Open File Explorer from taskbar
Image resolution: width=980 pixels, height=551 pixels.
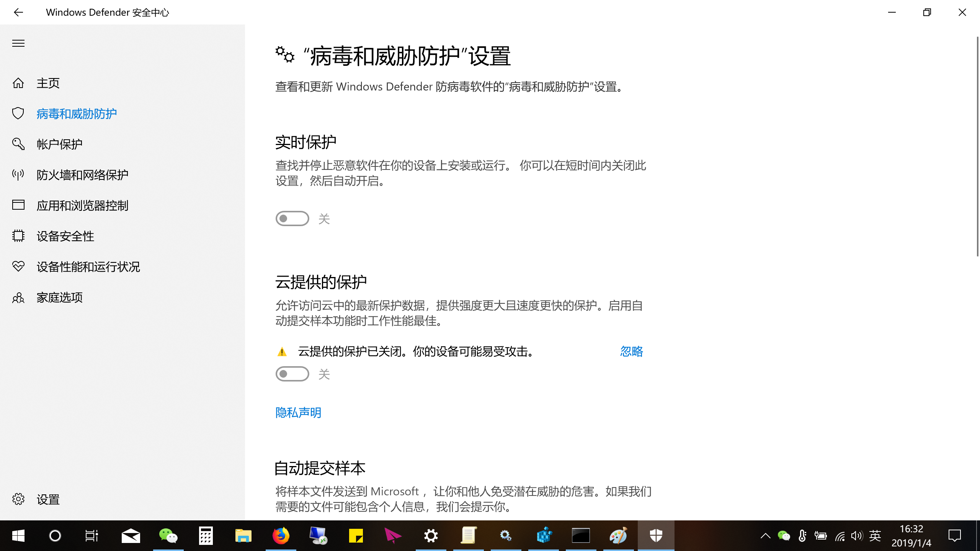(x=243, y=536)
